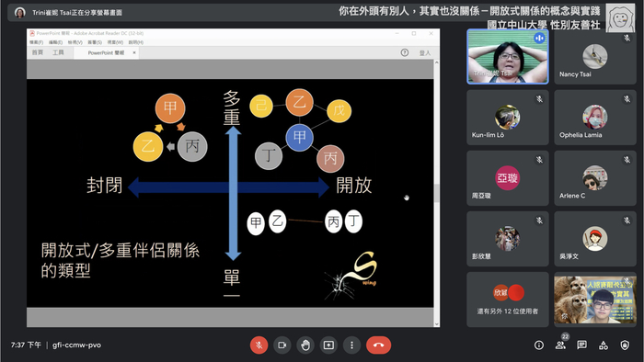This screenshot has height=362, width=644.
Task: Click the Acrobat vertical scrollbar thumb
Action: 437,193
